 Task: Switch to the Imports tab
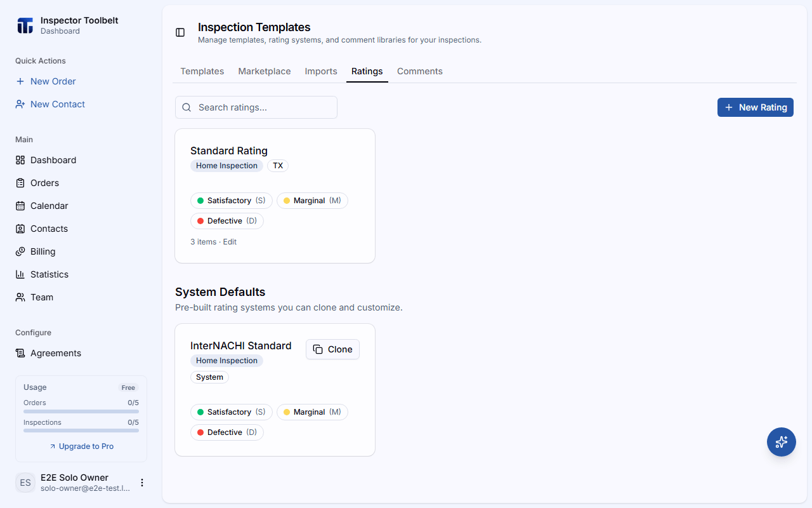point(321,71)
